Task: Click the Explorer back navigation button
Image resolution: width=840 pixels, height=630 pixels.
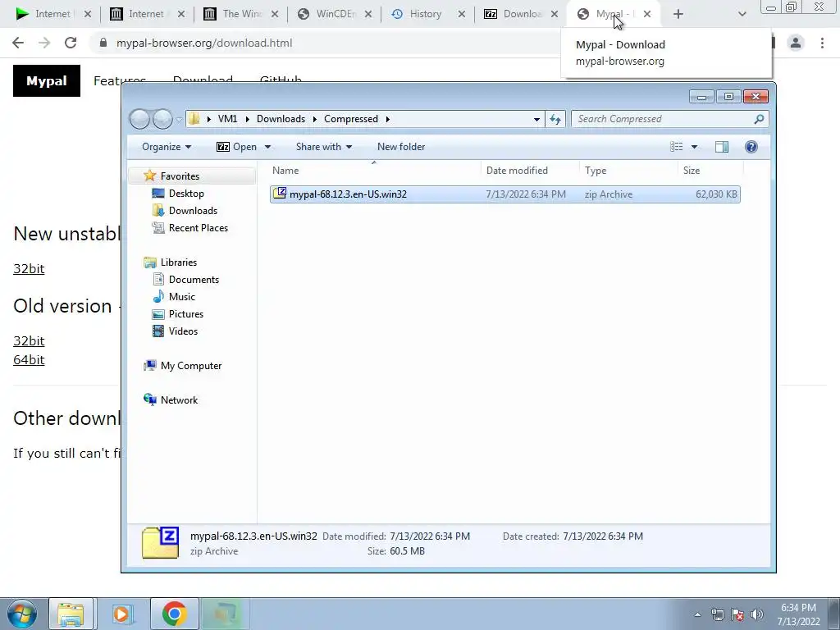Action: click(x=139, y=119)
